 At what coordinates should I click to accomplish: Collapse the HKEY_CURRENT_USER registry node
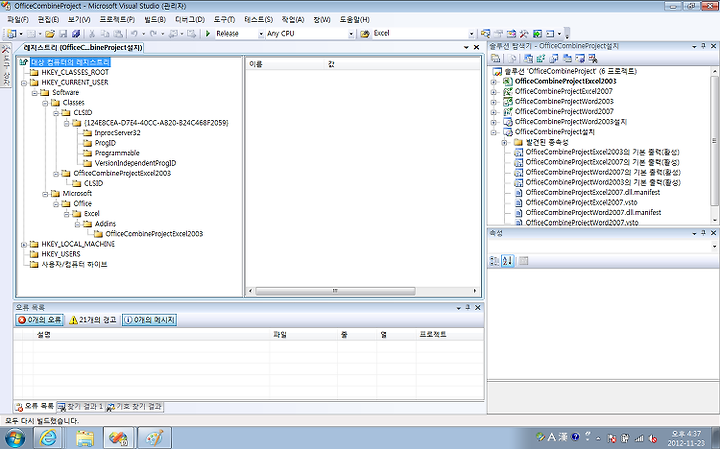[24, 83]
